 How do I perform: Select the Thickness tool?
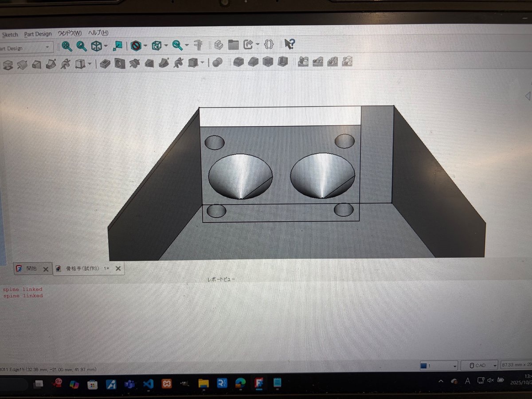(x=283, y=62)
